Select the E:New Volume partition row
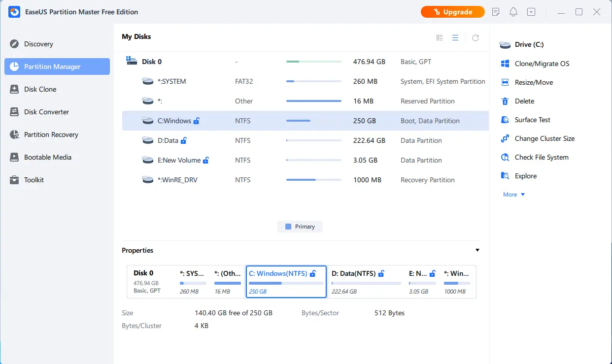The height and width of the screenshot is (364, 612). (305, 160)
